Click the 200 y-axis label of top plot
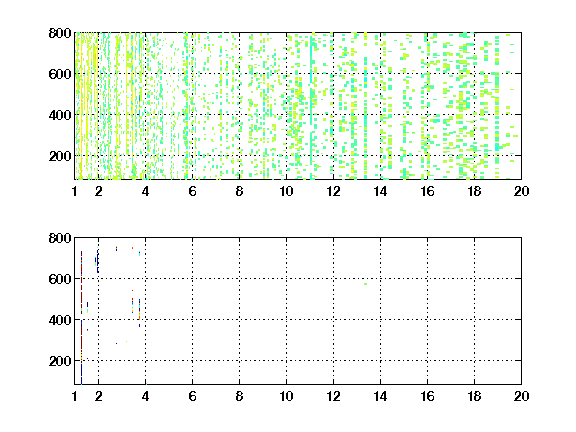Screen dimensions: 576x432 click(60, 156)
